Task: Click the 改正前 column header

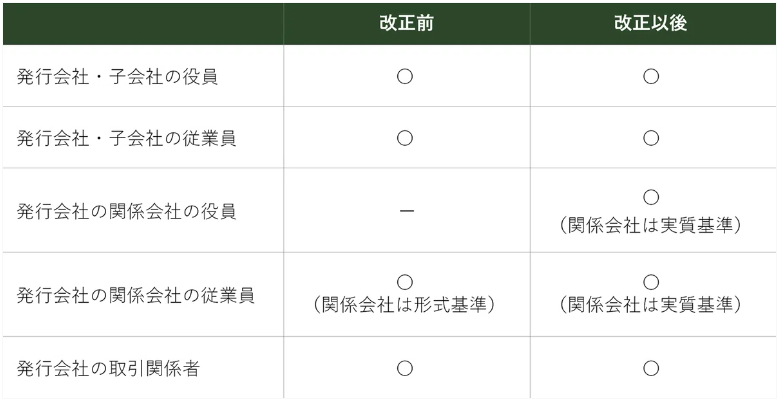Action: [x=406, y=24]
